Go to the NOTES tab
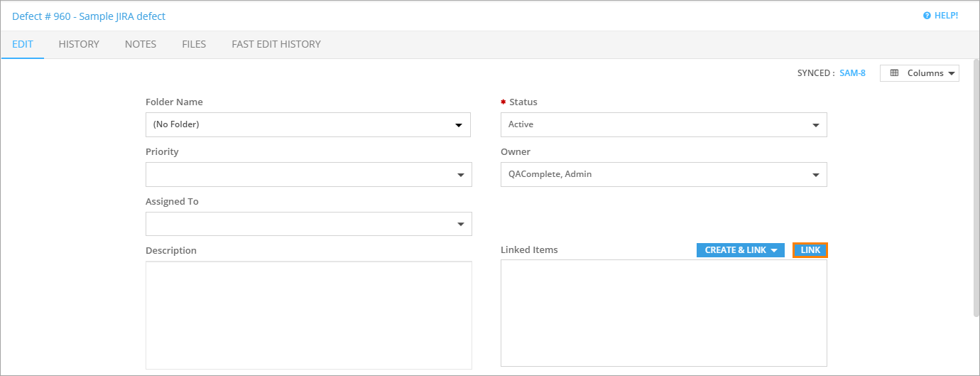Image resolution: width=980 pixels, height=376 pixels. (141, 44)
